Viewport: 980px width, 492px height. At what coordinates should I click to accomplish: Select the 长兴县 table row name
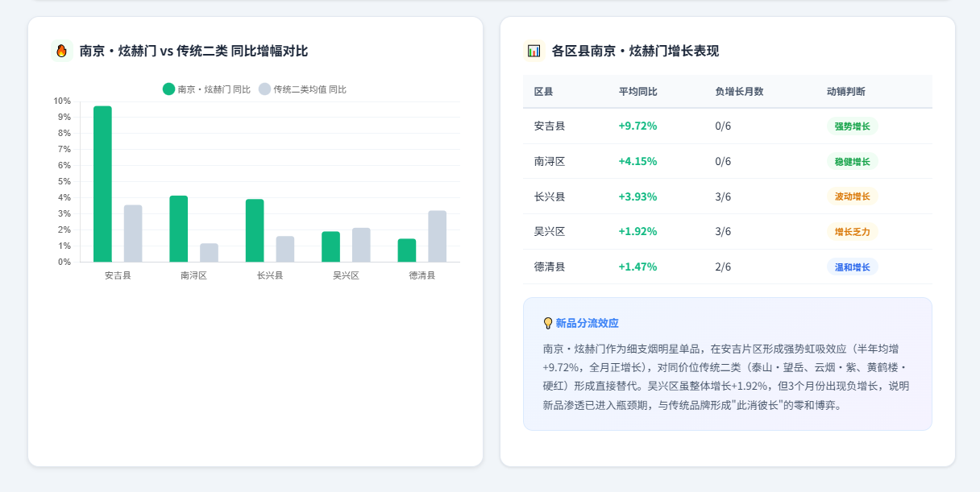tap(550, 196)
